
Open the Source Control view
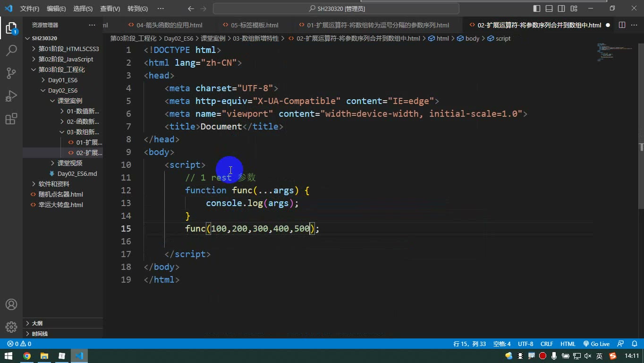pyautogui.click(x=11, y=73)
